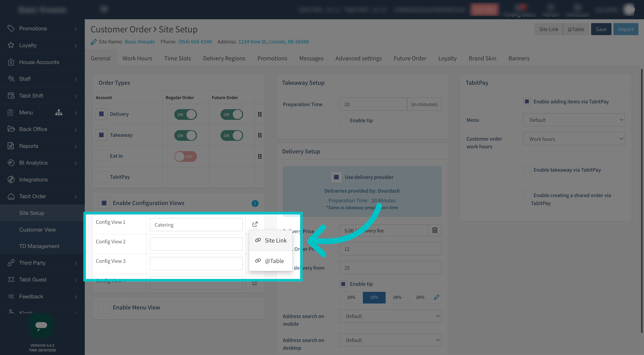This screenshot has height=355, width=644.
Task: Open the TabitPay Menu dropdown
Action: pyautogui.click(x=574, y=120)
